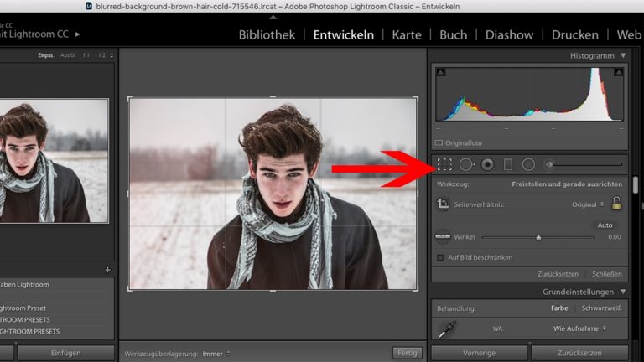Select the Radial Filter tool icon

click(528, 164)
